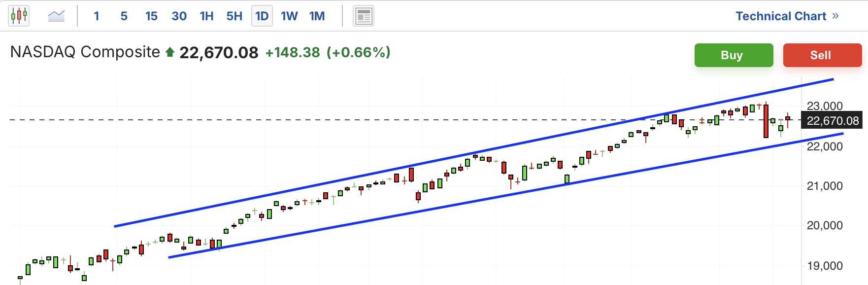Image resolution: width=868 pixels, height=285 pixels.
Task: Open the Technical Chart link
Action: 787,16
